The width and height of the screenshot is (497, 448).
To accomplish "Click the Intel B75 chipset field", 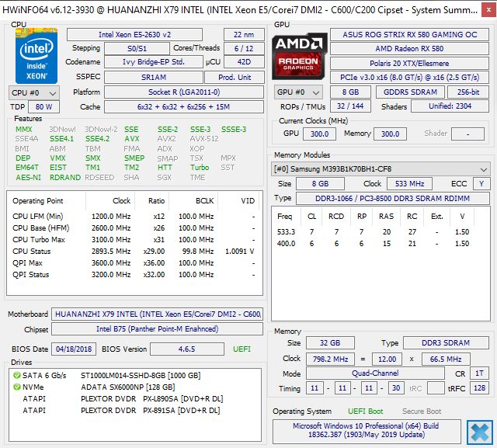I will coord(158,329).
